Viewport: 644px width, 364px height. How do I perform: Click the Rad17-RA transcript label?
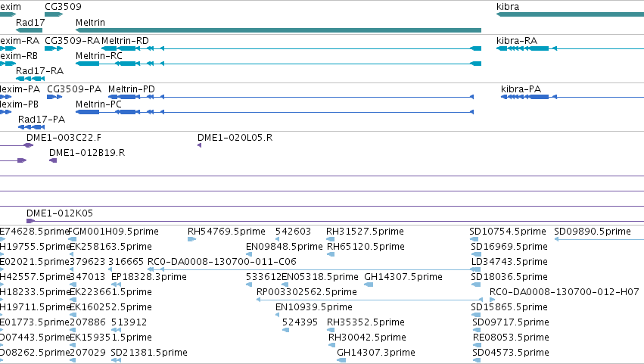(x=40, y=71)
